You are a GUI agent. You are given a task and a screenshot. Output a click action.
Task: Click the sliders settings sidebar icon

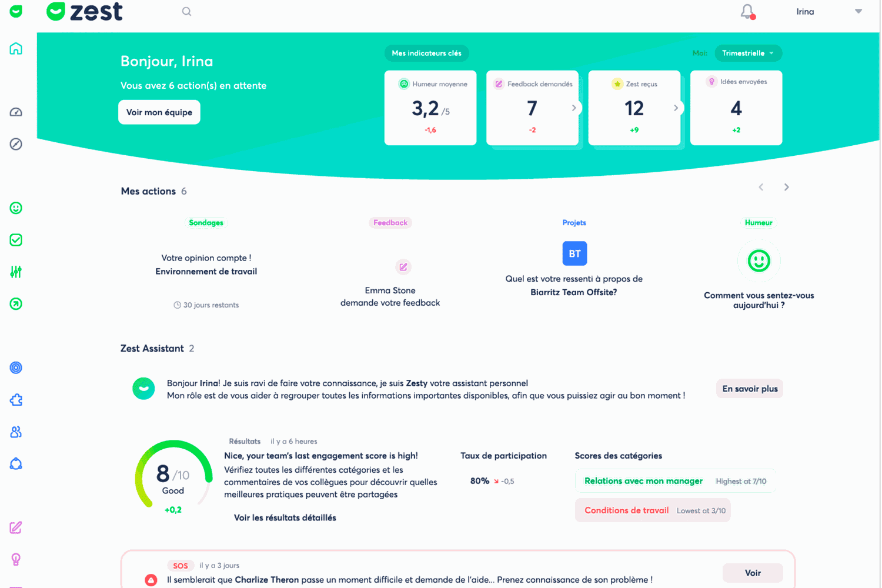(16, 272)
